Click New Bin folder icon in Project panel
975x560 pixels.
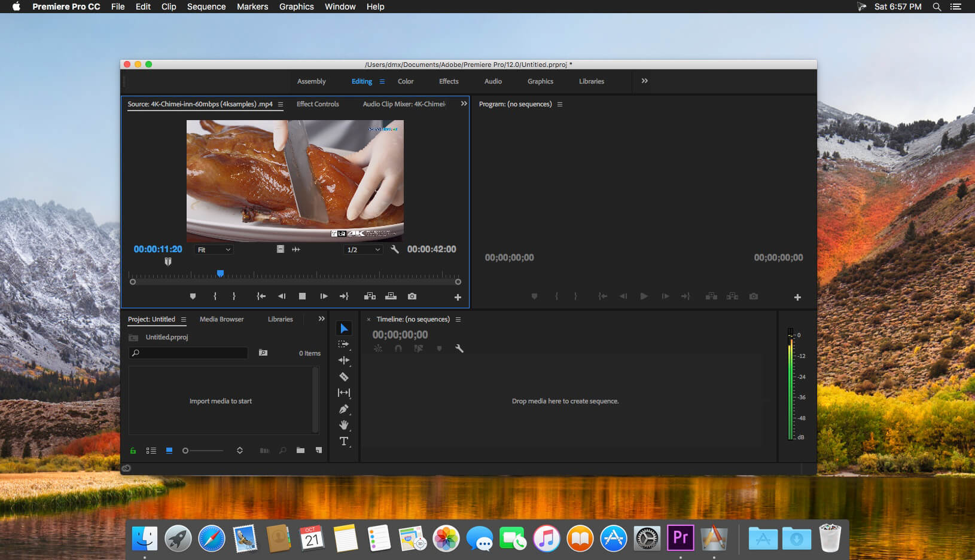300,451
